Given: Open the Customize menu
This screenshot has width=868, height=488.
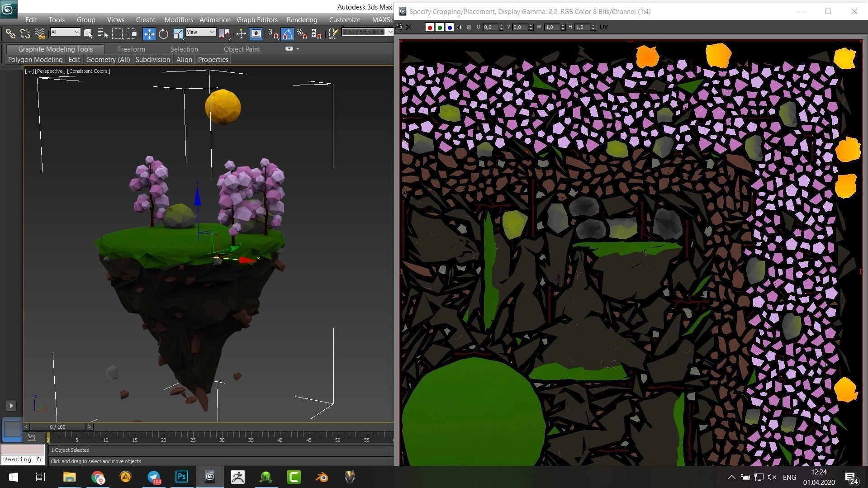Looking at the screenshot, I should (345, 19).
